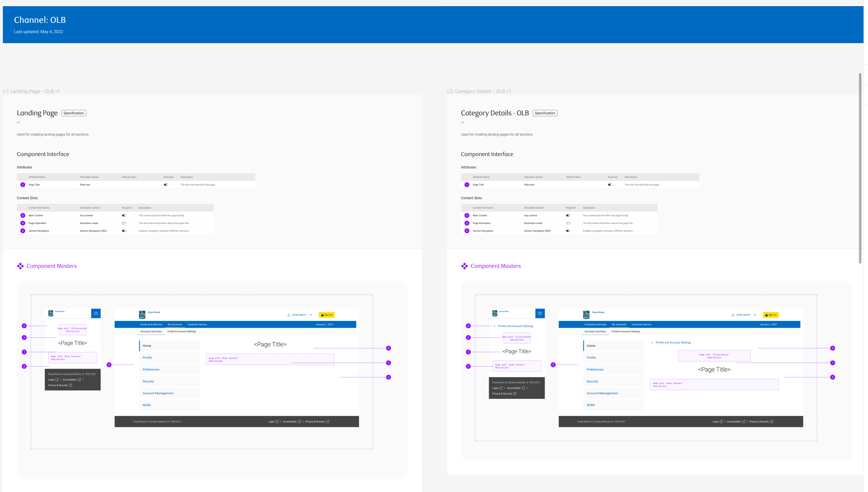
Task: Toggle Required switch for Page Title in Landing Page table
Action: coord(166,185)
